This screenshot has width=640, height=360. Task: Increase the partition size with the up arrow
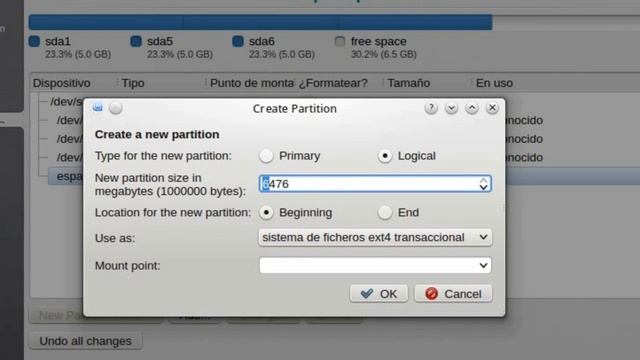click(484, 180)
